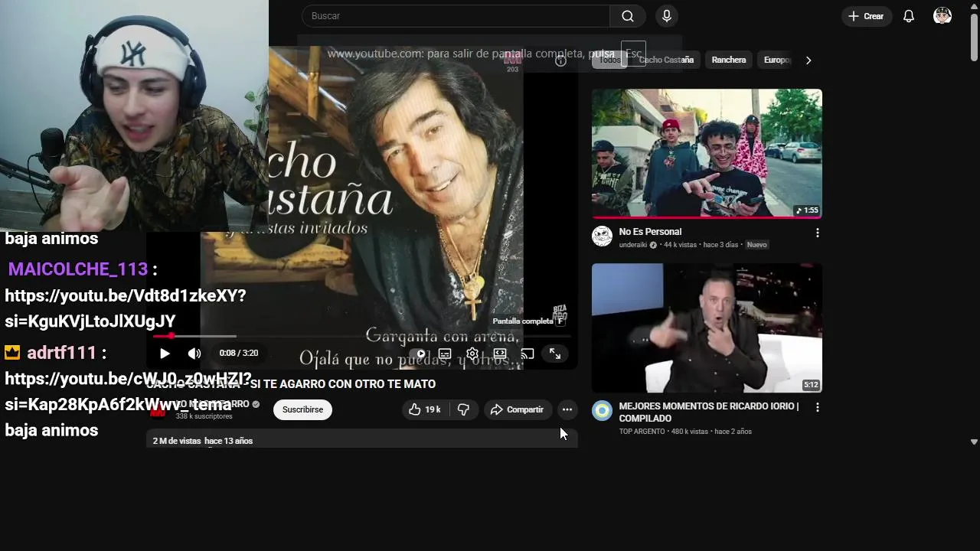This screenshot has height=551, width=980.
Task: Open more actions with the three-dot button below the video
Action: 567,409
